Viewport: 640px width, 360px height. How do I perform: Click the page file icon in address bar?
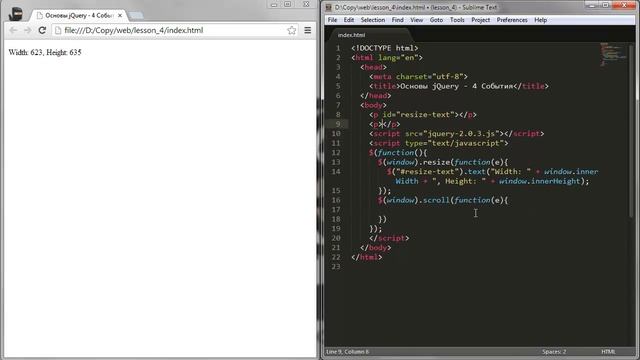click(58, 30)
